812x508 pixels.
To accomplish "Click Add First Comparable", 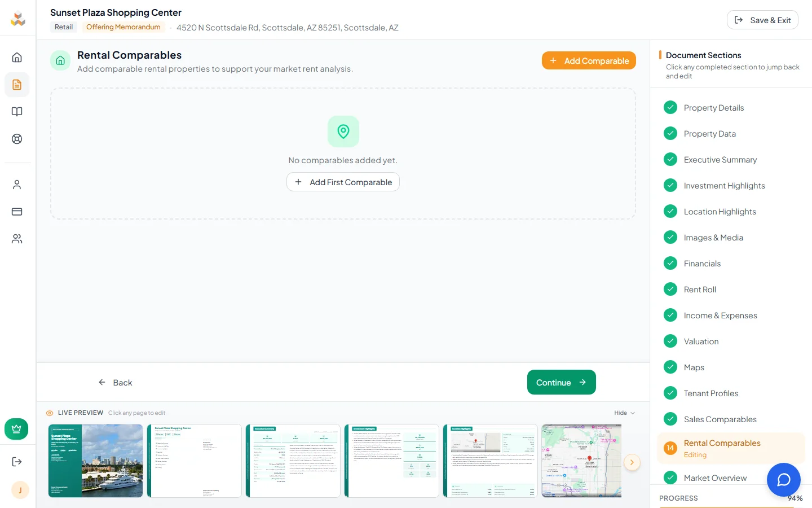I will (343, 182).
